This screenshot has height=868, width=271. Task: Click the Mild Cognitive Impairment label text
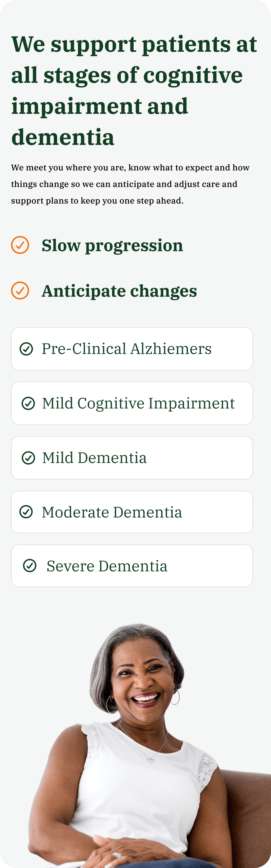click(138, 403)
